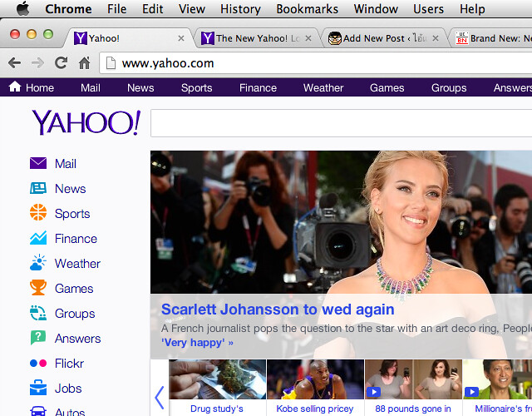Reload the Yahoo page
Screen dimensions: 532x416
[x=61, y=63]
